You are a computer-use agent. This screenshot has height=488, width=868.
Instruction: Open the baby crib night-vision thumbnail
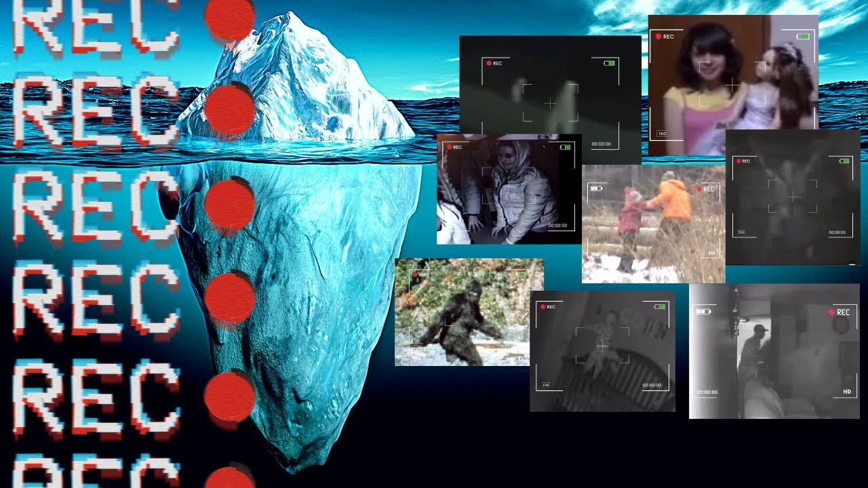click(602, 351)
